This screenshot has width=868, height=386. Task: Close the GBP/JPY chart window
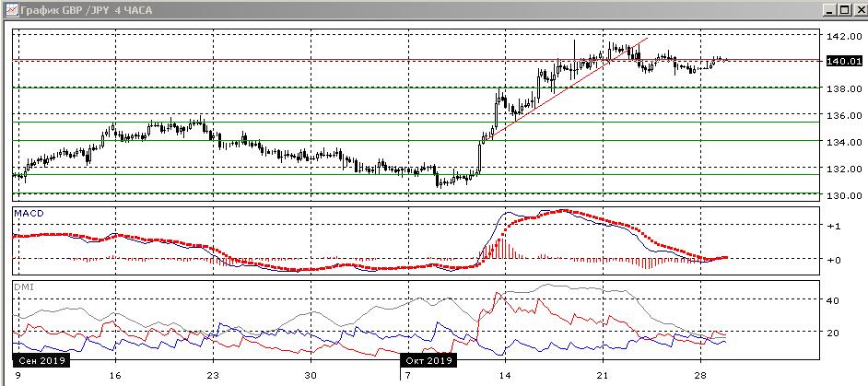[856, 8]
